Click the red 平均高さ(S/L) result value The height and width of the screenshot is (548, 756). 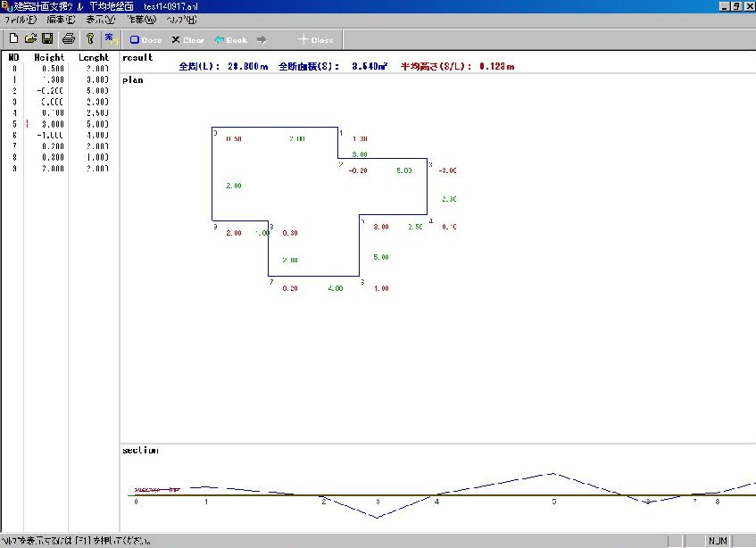(x=496, y=66)
